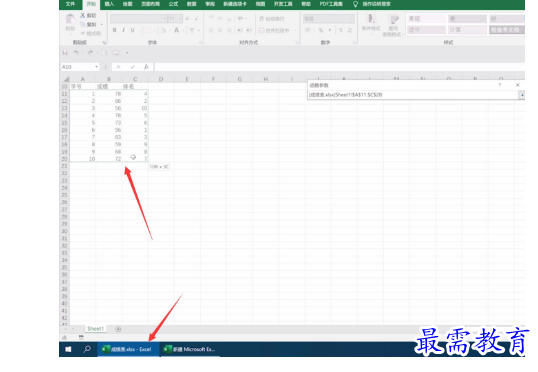Open Customize Quick Access Toolbar dropdown

[127, 53]
